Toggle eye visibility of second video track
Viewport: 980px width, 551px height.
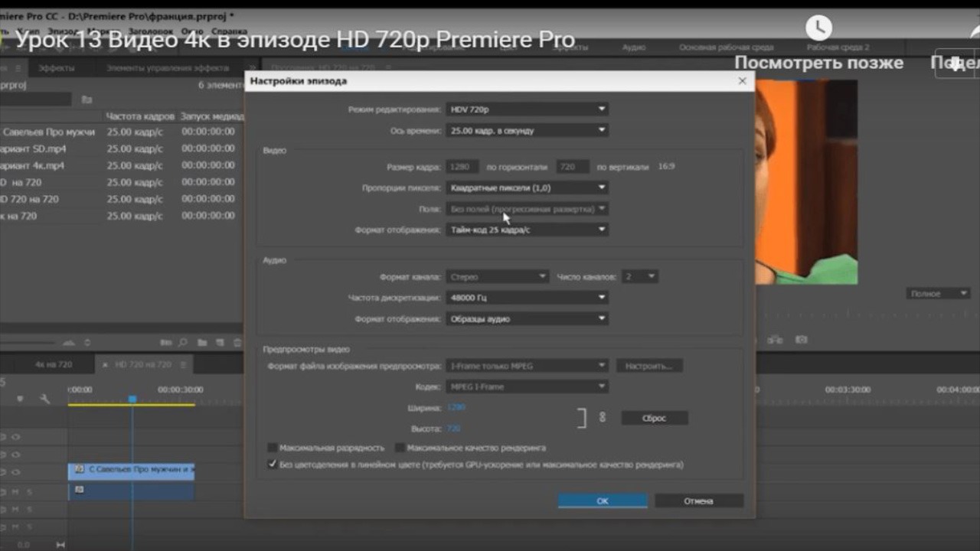[15, 455]
